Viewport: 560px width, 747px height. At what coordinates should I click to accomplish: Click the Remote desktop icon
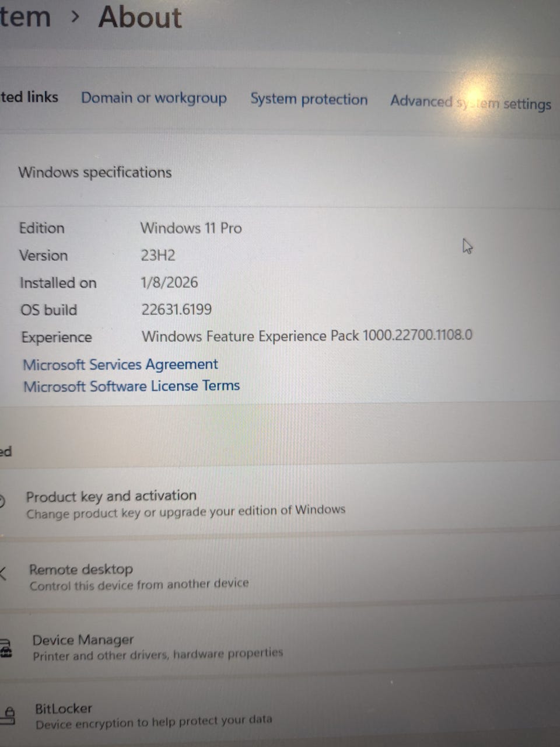[3, 573]
